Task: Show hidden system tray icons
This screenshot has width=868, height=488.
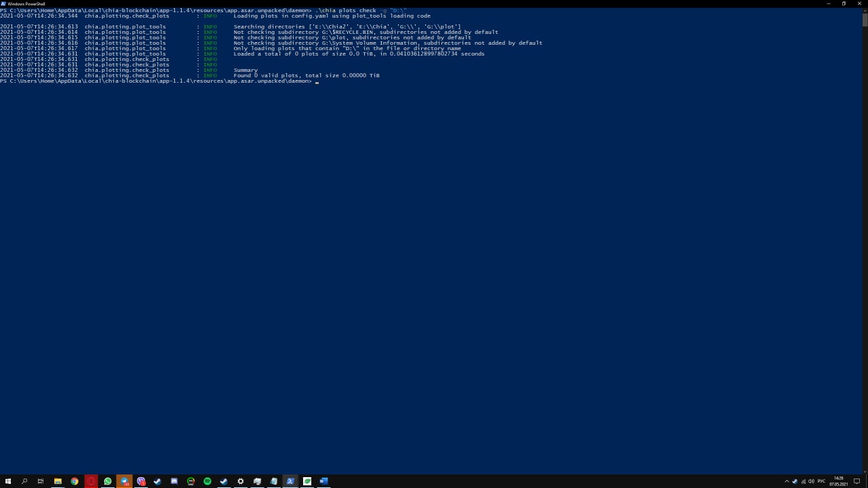Action: point(787,481)
